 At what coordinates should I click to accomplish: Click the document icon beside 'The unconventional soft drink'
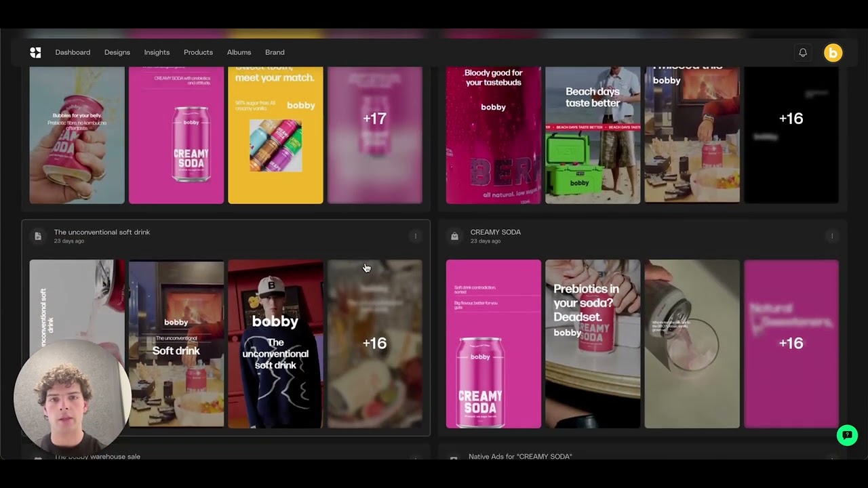point(38,236)
